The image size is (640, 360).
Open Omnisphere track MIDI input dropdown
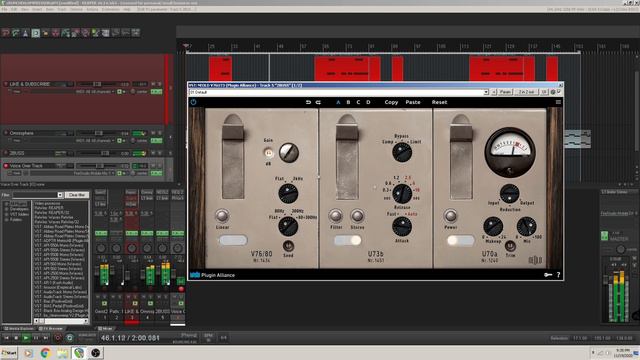click(x=95, y=141)
